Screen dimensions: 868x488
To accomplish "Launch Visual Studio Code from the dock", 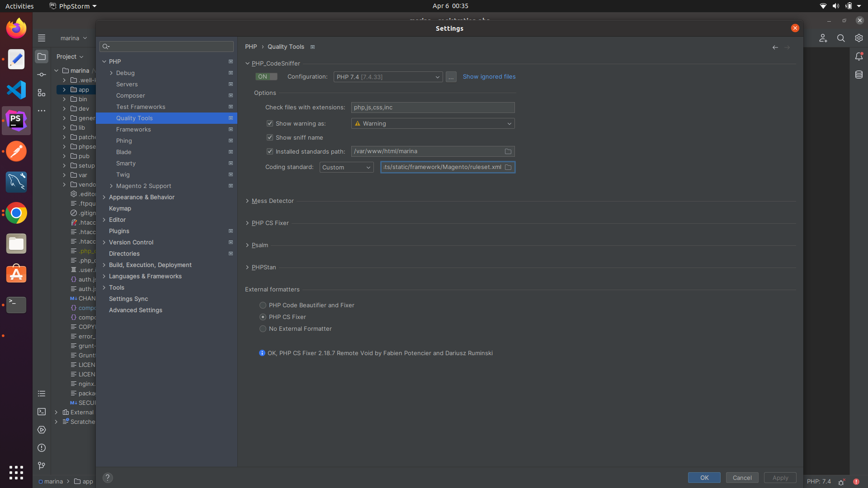I will pos(16,90).
